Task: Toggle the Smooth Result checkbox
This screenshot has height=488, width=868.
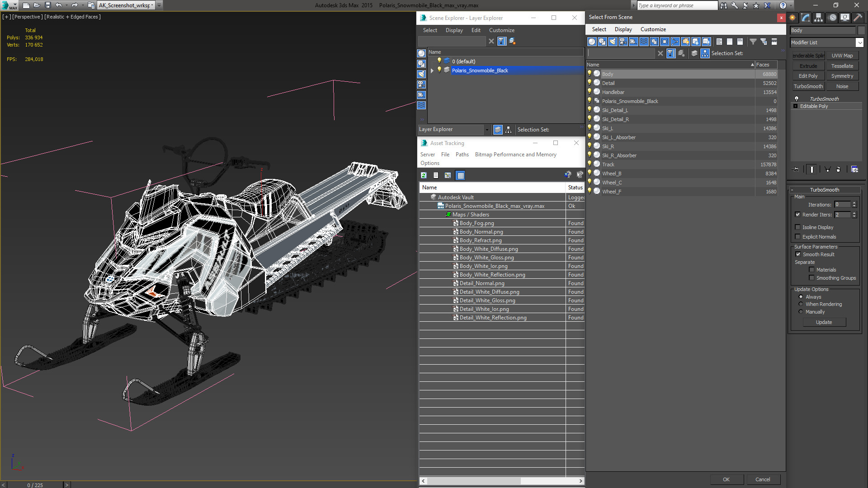Action: click(798, 254)
